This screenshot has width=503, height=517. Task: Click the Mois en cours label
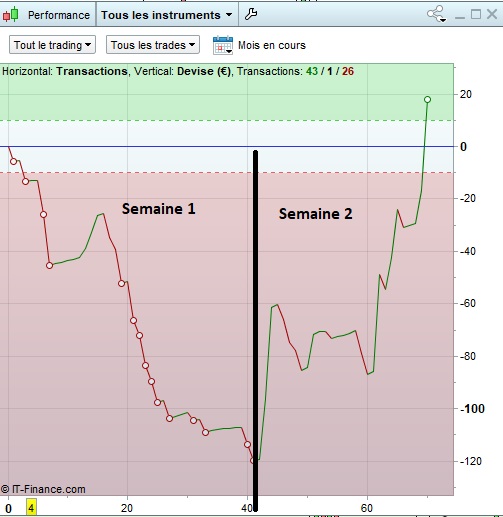[x=272, y=45]
